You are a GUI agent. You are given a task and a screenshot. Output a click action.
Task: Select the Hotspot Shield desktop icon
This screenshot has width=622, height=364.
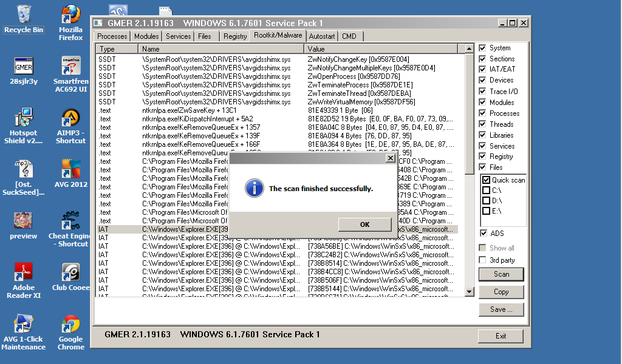[24, 126]
